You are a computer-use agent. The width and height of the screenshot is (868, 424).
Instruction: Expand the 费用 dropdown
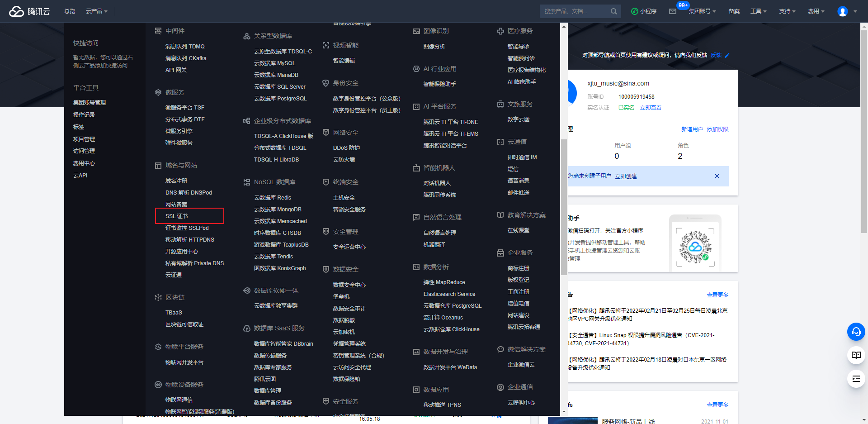click(x=816, y=11)
